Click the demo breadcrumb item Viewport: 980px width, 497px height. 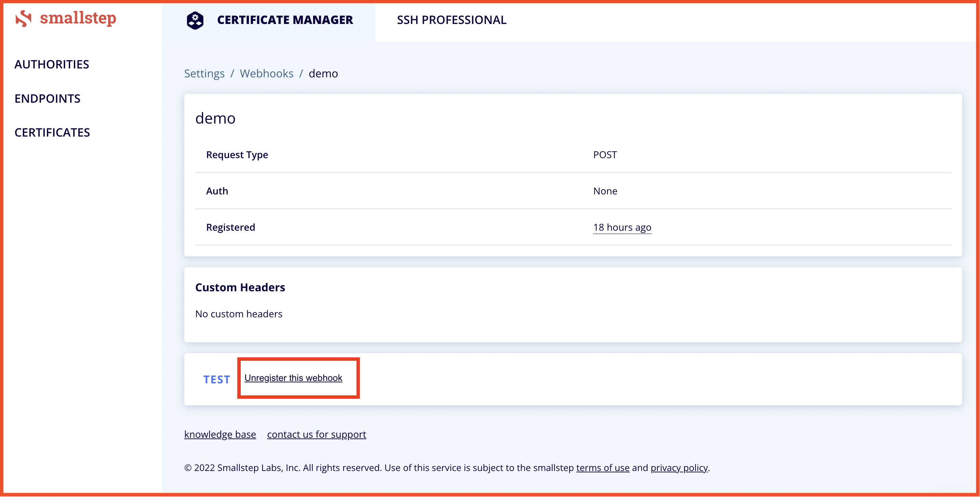tap(323, 73)
